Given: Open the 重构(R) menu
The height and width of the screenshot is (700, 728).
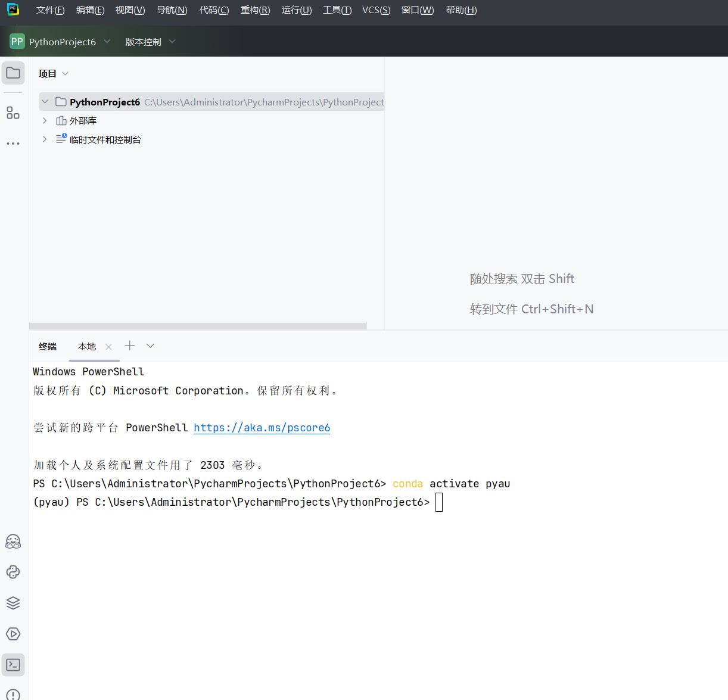Looking at the screenshot, I should [x=256, y=10].
